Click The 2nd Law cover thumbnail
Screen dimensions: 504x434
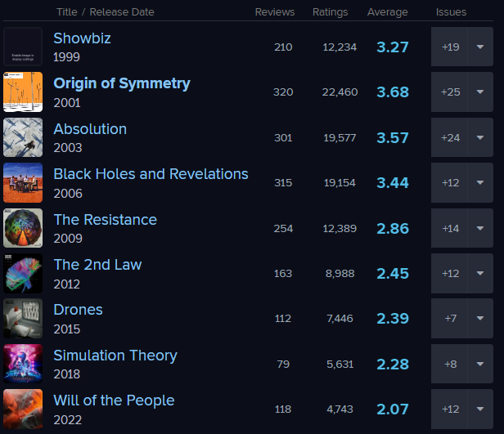click(23, 273)
